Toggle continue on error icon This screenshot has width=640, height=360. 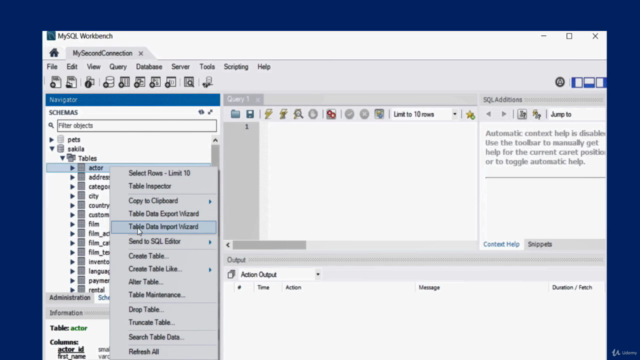coord(331,114)
